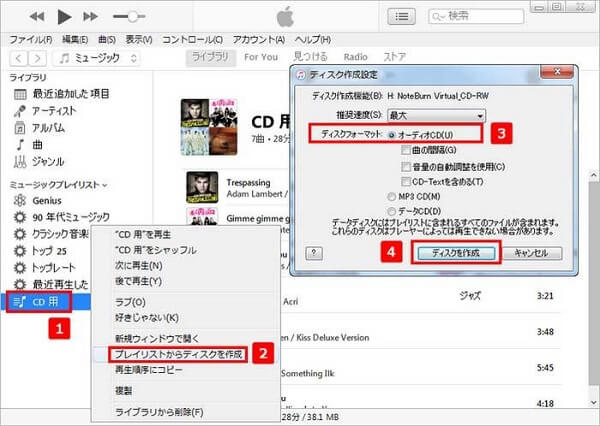This screenshot has width=600, height=426.
Task: Click the Trespassing song album thumbnail
Action: 202,187
